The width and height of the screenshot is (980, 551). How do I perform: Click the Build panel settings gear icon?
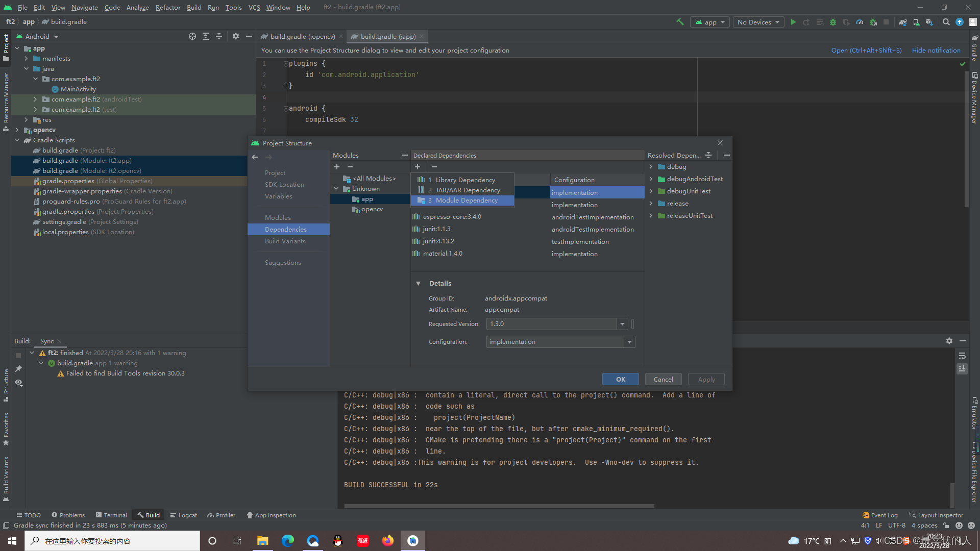click(x=949, y=341)
